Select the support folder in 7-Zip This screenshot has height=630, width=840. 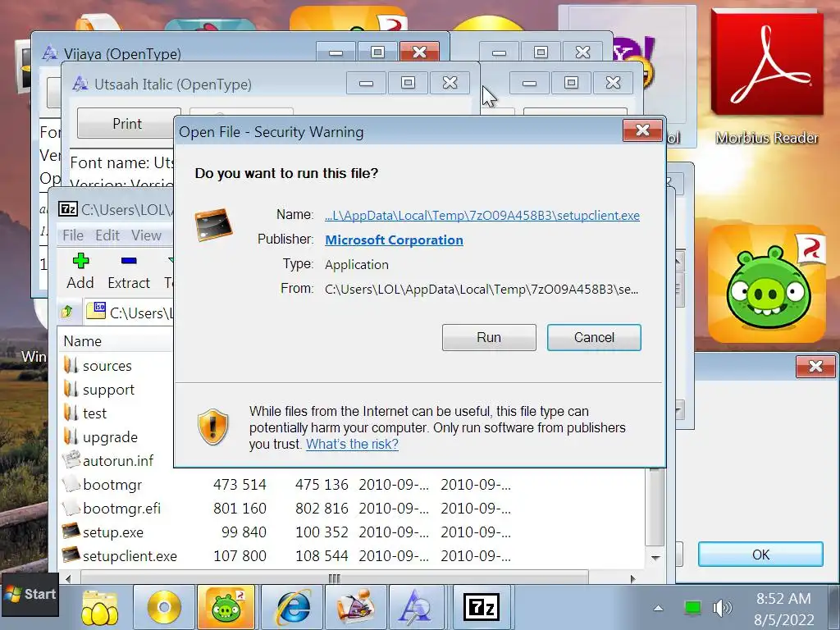(108, 390)
